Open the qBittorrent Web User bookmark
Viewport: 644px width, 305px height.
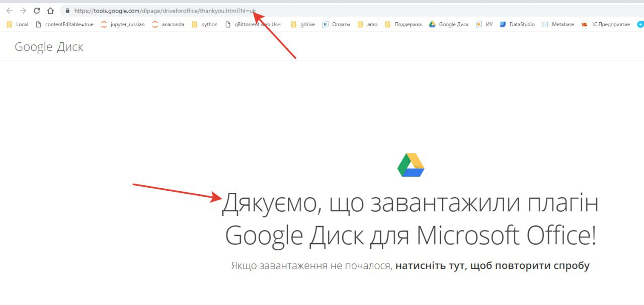click(254, 24)
